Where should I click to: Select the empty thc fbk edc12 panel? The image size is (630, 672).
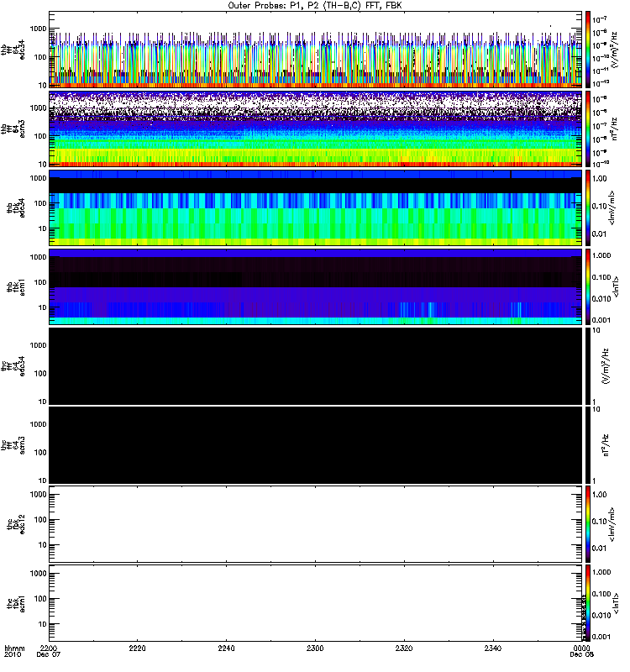tap(316, 524)
